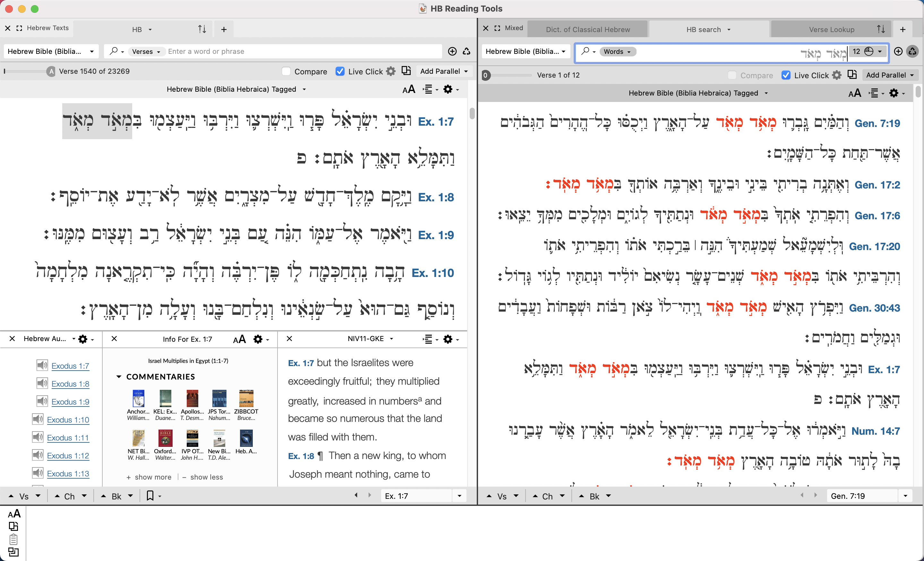This screenshot has width=924, height=561.
Task: Click the sort icon next to Verse Lookup
Action: coord(881,29)
